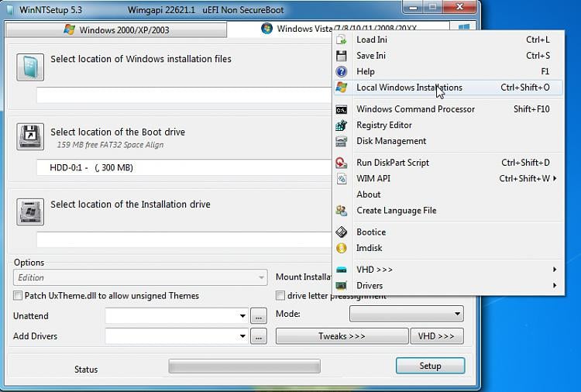Click the Installation drive path field
The image size is (581, 392).
pos(184,239)
